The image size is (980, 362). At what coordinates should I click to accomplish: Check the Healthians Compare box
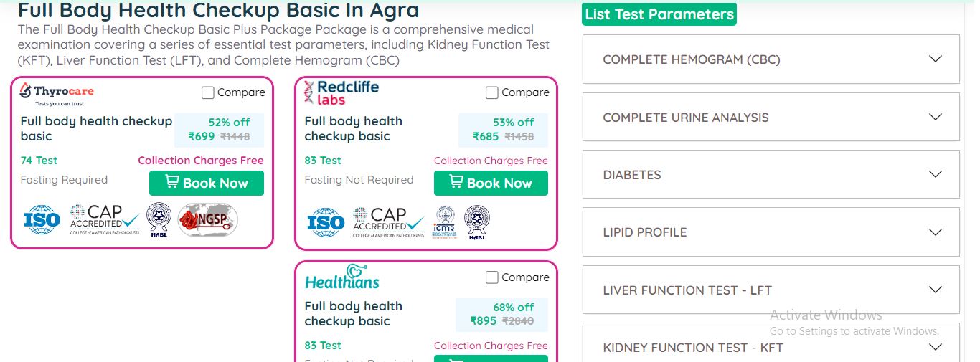tap(492, 277)
